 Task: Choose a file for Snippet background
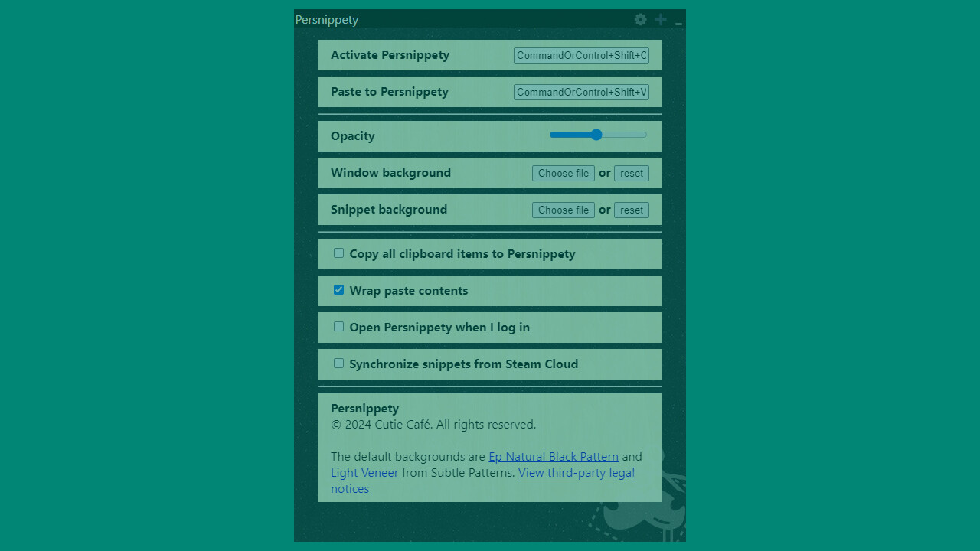click(x=563, y=210)
